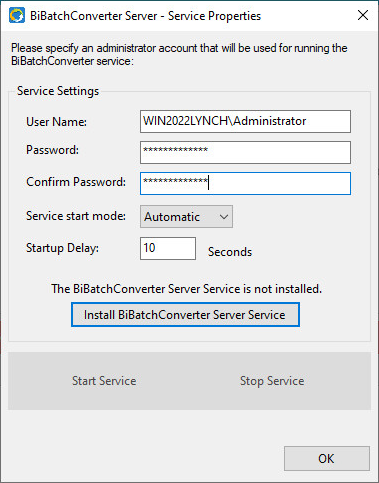Select the Startup Delay value field

pyautogui.click(x=168, y=248)
